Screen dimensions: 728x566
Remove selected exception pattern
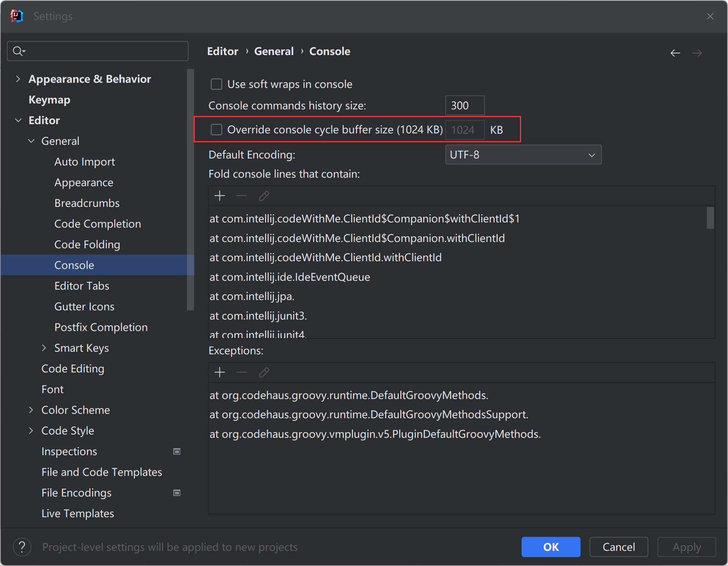[x=241, y=372]
